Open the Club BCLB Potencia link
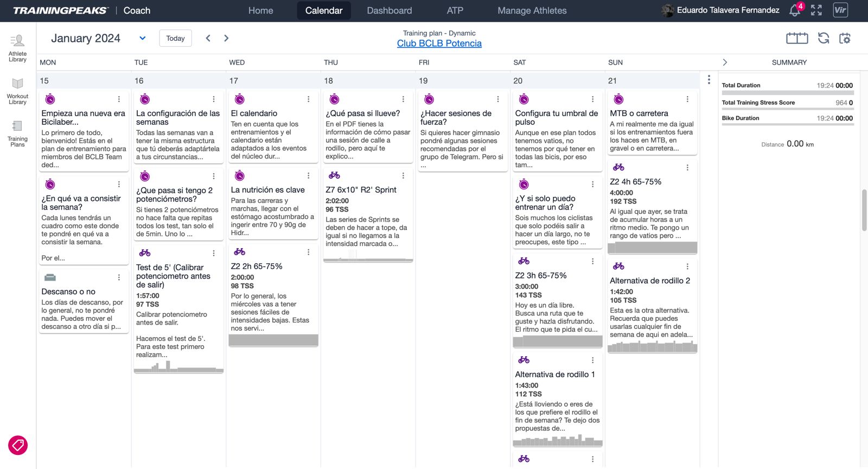 (439, 43)
